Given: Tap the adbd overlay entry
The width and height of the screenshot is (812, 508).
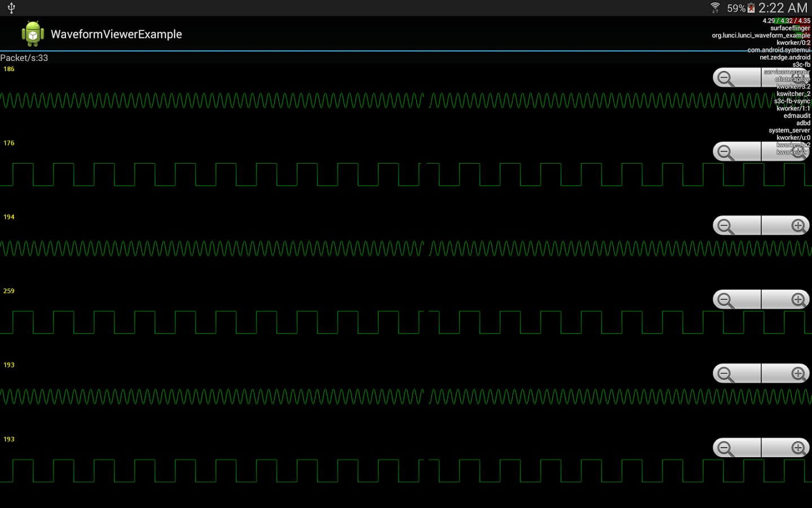Looking at the screenshot, I should [803, 123].
